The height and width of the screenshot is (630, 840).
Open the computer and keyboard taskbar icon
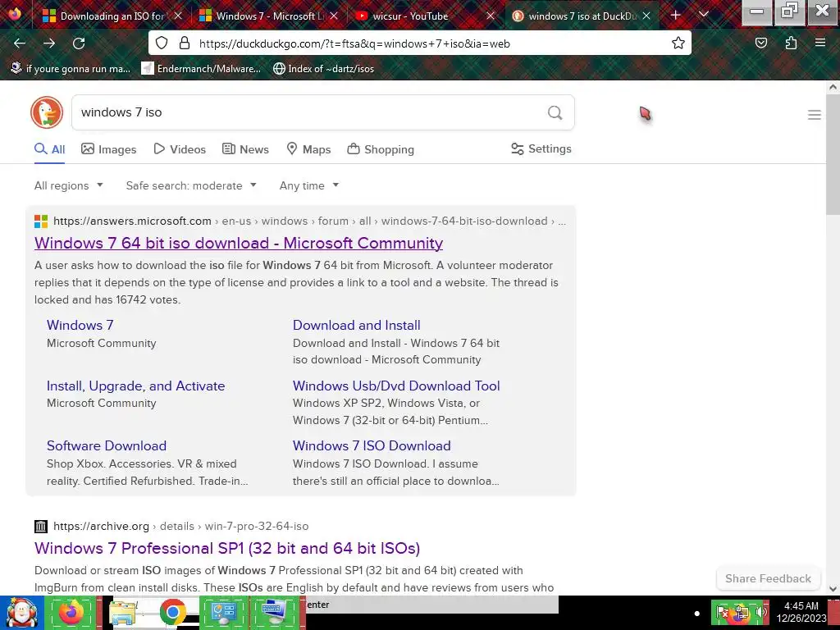[x=274, y=613]
